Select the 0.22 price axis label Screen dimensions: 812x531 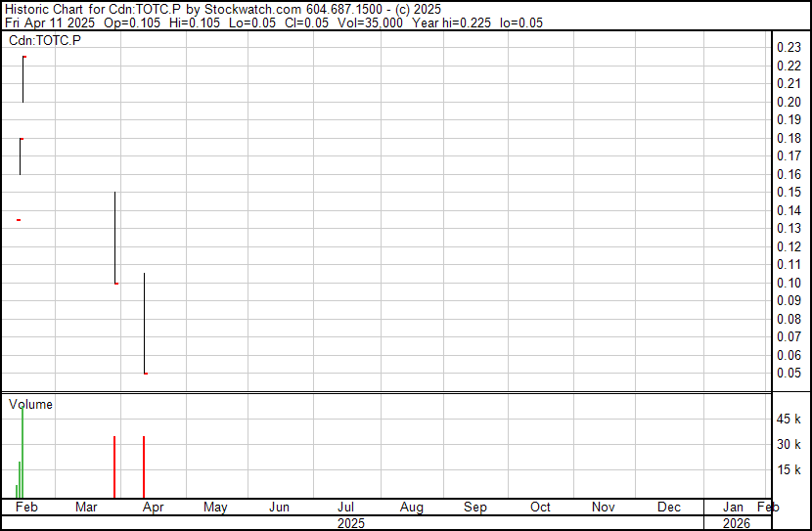pyautogui.click(x=789, y=66)
